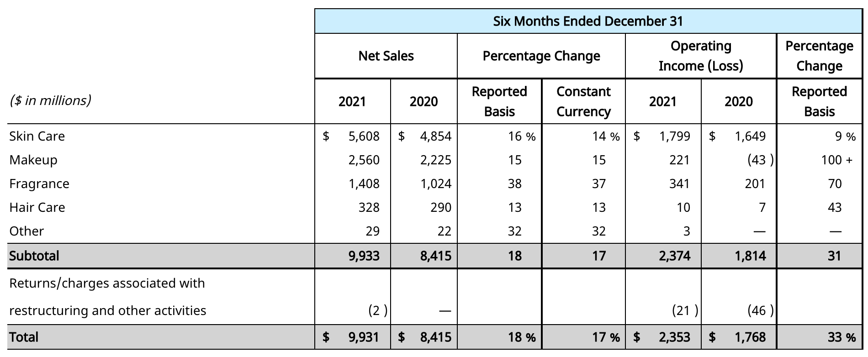
Task: Select the Total "33 %" percentage change cell
Action: pyautogui.click(x=841, y=337)
